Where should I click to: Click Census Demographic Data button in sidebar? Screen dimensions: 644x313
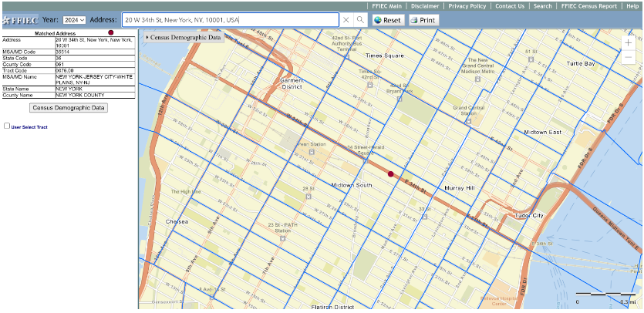pos(69,108)
